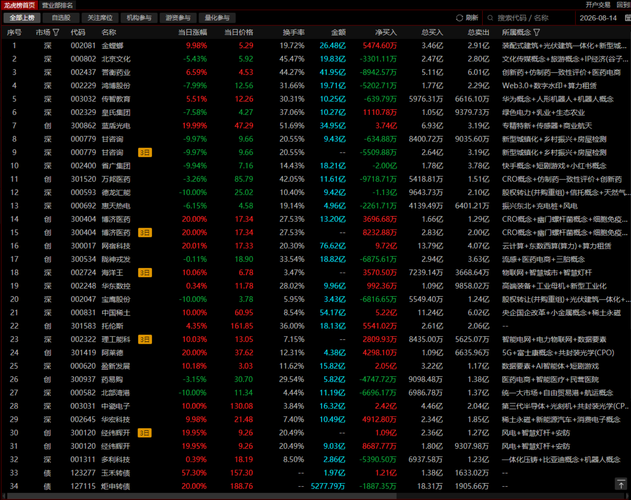The width and height of the screenshot is (631, 500).
Task: Select stock code 300862 row
Action: [316, 126]
